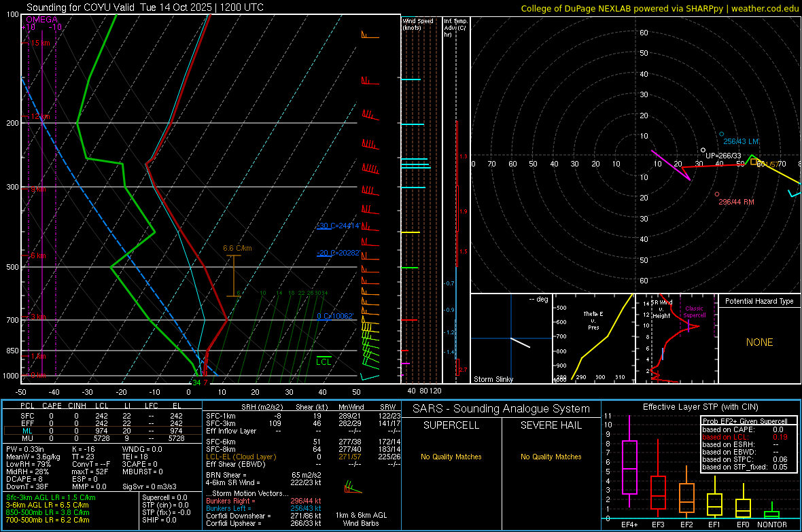Click the 'Wind Speed (knots)' panel header
Viewport: 802px width, 532px height.
[418, 24]
